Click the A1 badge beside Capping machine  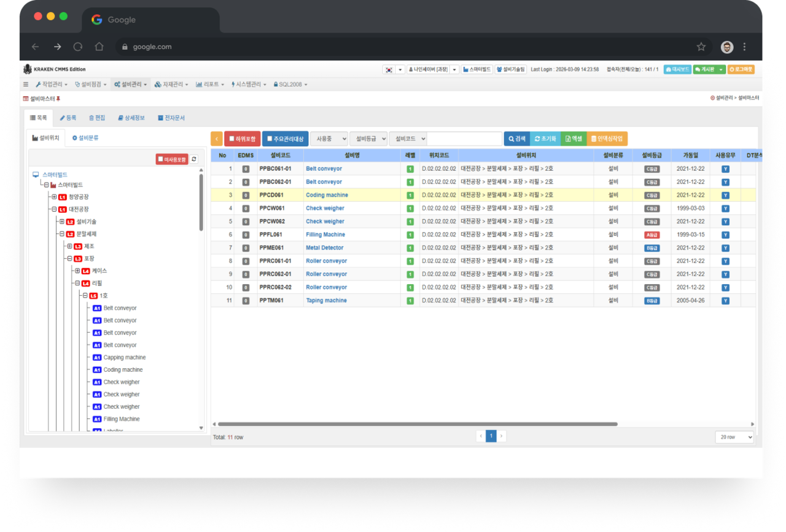coord(97,358)
